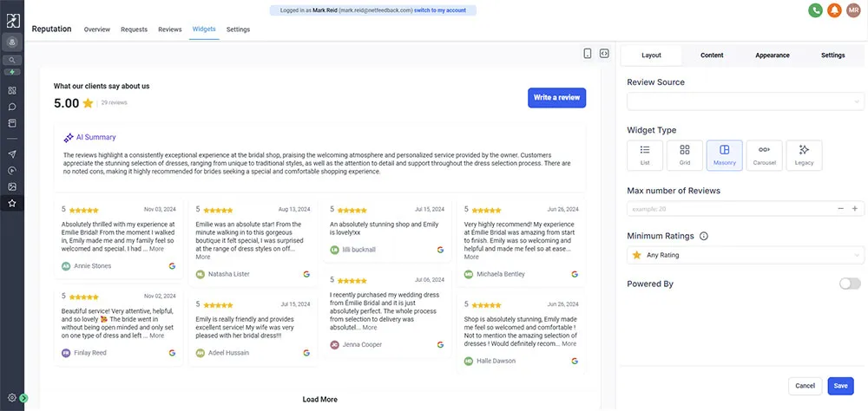The height and width of the screenshot is (411, 868).
Task: Select the Masonry widget type
Action: (725, 155)
